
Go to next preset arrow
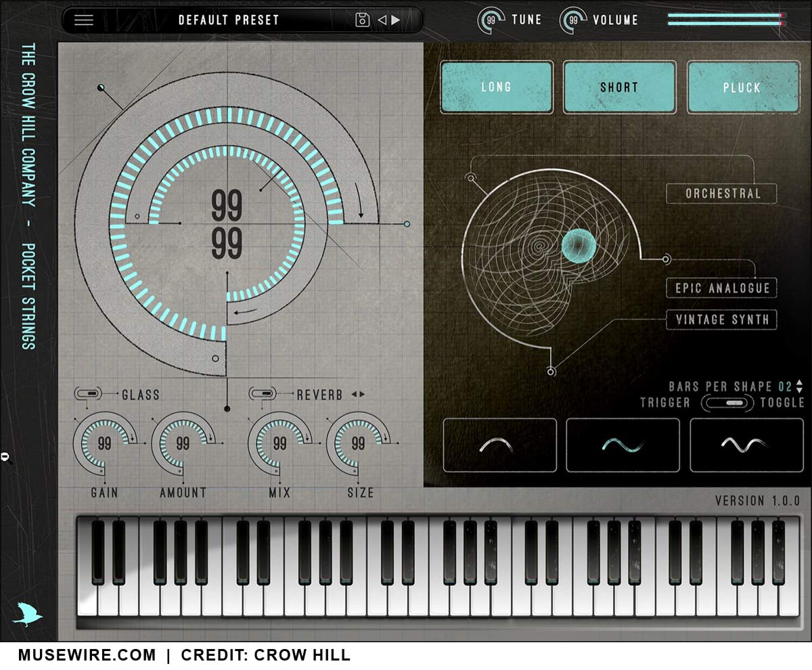[x=396, y=20]
